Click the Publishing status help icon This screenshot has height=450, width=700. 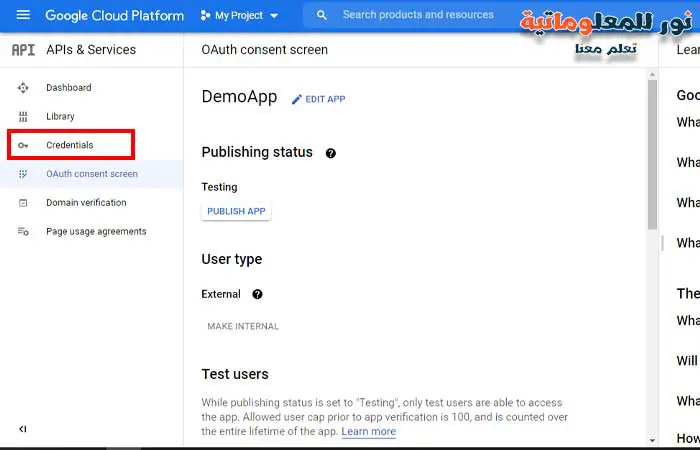point(330,153)
